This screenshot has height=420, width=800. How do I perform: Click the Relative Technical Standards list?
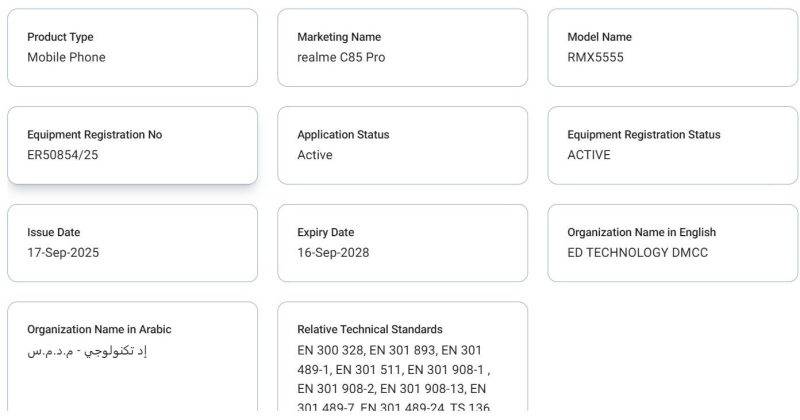pyautogui.click(x=394, y=379)
